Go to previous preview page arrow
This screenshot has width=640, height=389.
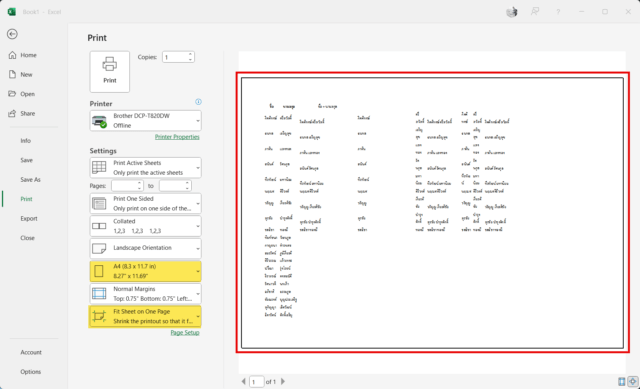[244, 382]
